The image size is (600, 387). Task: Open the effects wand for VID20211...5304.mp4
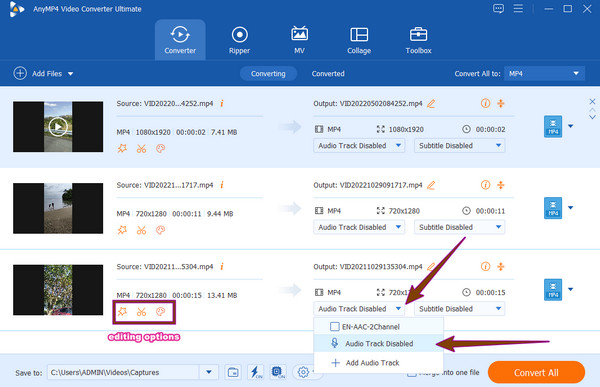click(x=122, y=312)
